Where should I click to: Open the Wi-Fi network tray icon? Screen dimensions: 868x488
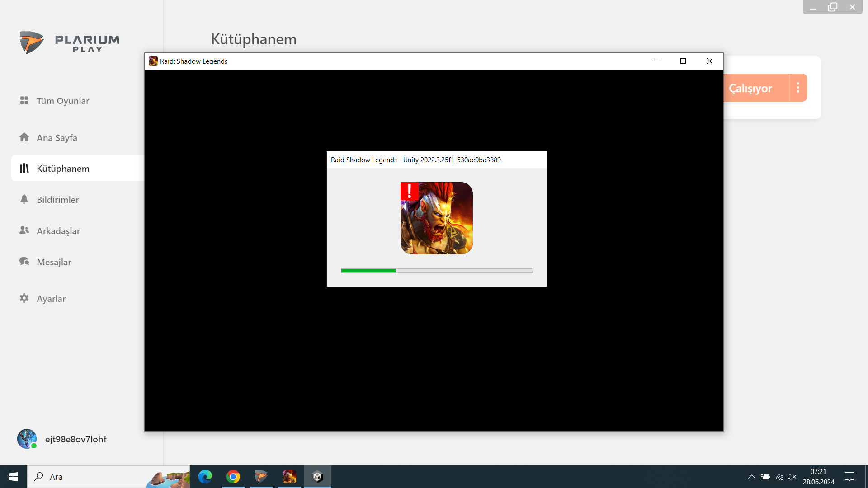pos(779,477)
